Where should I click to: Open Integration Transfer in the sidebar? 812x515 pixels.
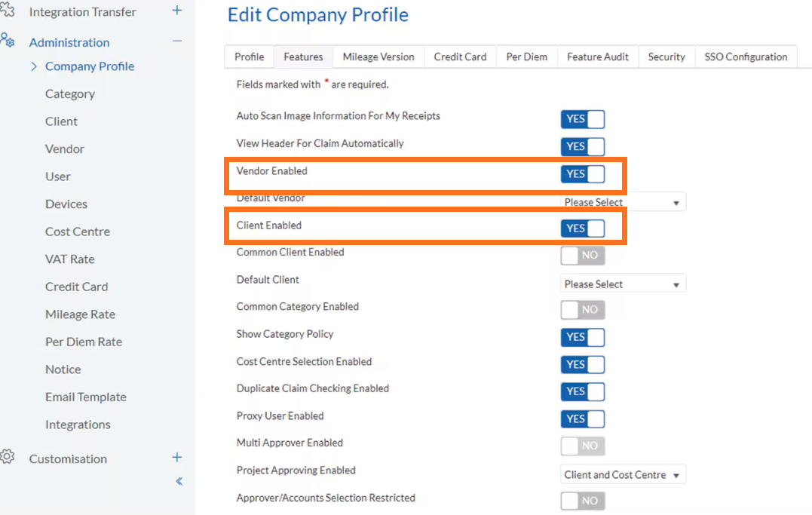pos(82,12)
